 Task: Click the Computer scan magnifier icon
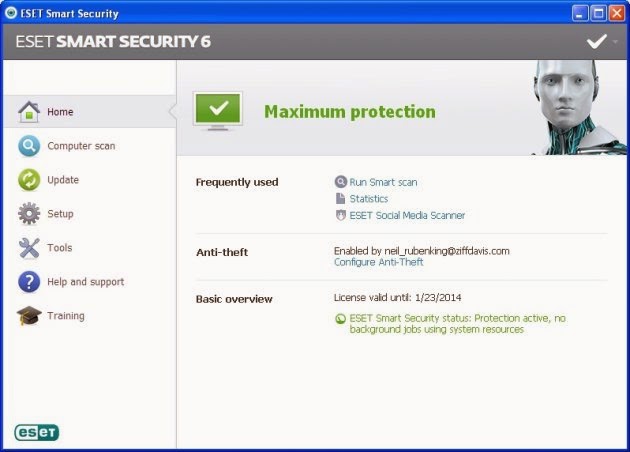click(x=29, y=146)
